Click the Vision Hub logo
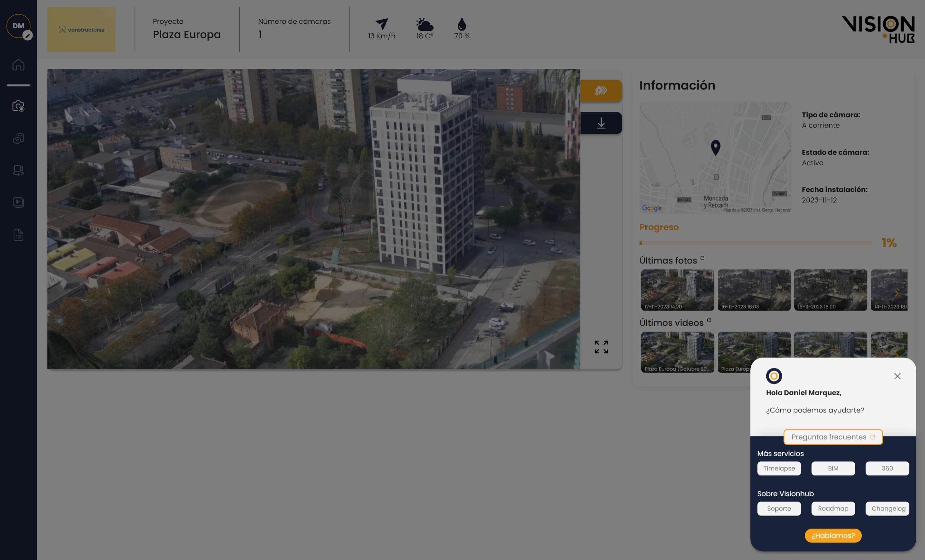The width and height of the screenshot is (925, 560). 878,29
